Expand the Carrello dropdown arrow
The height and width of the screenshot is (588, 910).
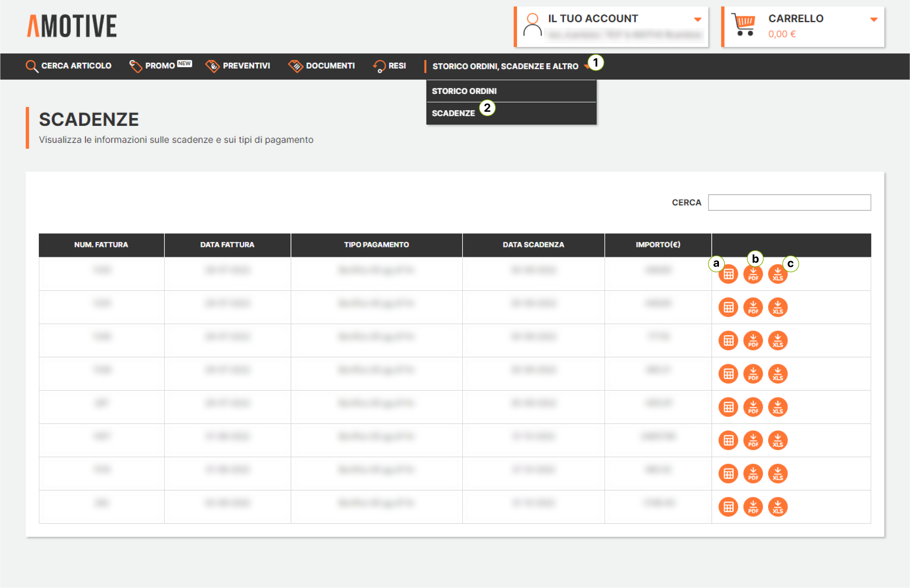tap(873, 19)
